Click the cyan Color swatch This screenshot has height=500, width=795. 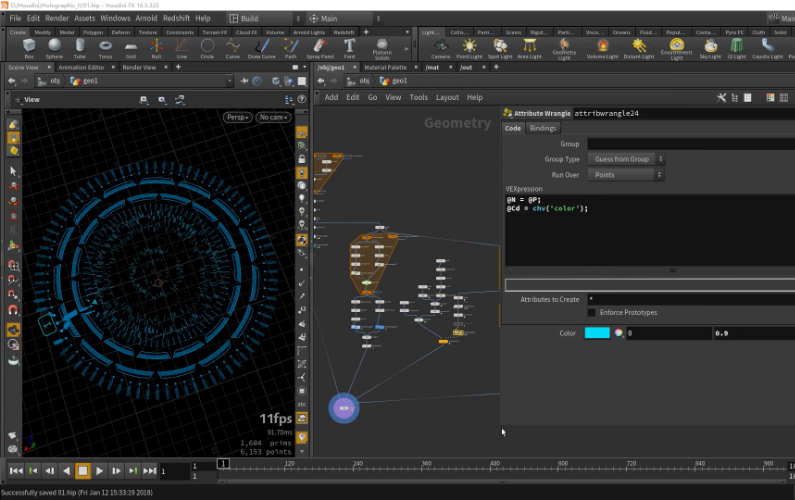click(597, 333)
